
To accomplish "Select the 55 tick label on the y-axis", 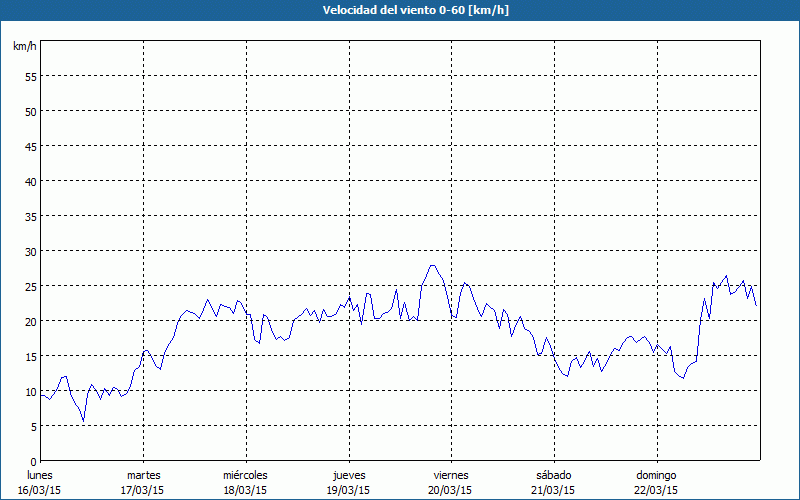I will [x=30, y=76].
